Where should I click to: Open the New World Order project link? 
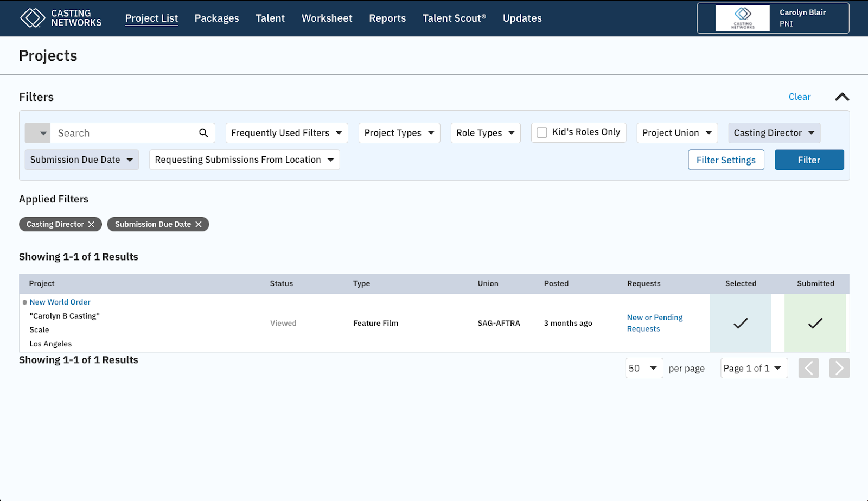coord(60,302)
